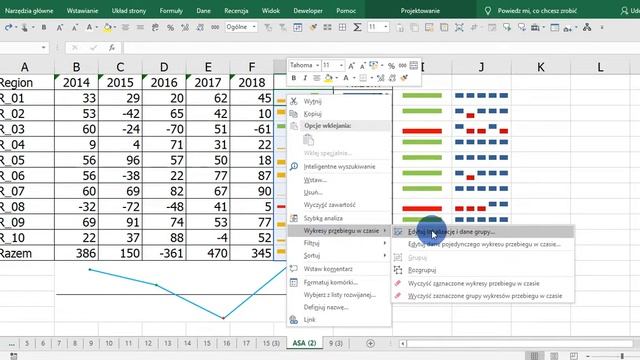Click the percent style icon in top toolbar
640x360 pixels.
click(170, 27)
